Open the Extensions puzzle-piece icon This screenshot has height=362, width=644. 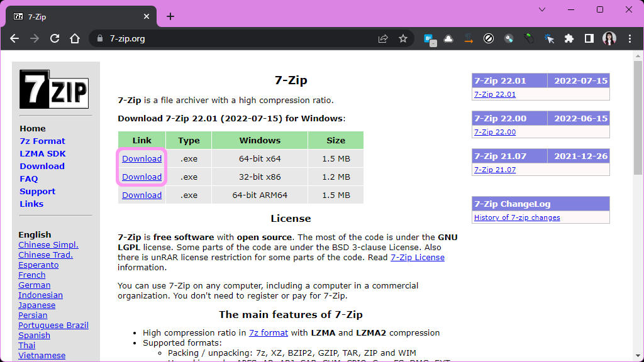(569, 38)
